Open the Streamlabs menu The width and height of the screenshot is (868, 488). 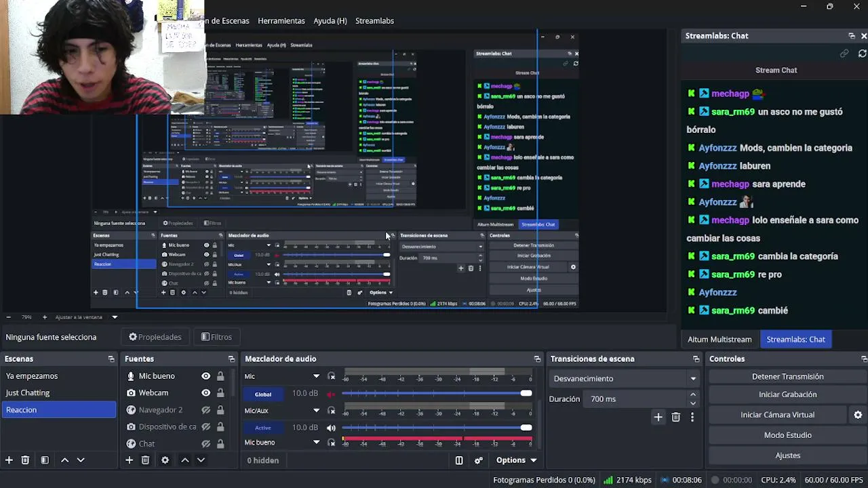tap(374, 21)
